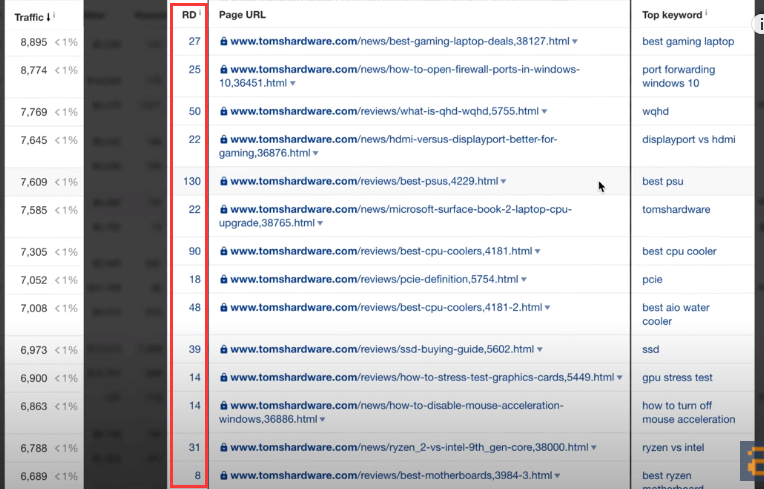Click the 'best psu' top keyword
Screen dimensions: 764x489
point(663,182)
